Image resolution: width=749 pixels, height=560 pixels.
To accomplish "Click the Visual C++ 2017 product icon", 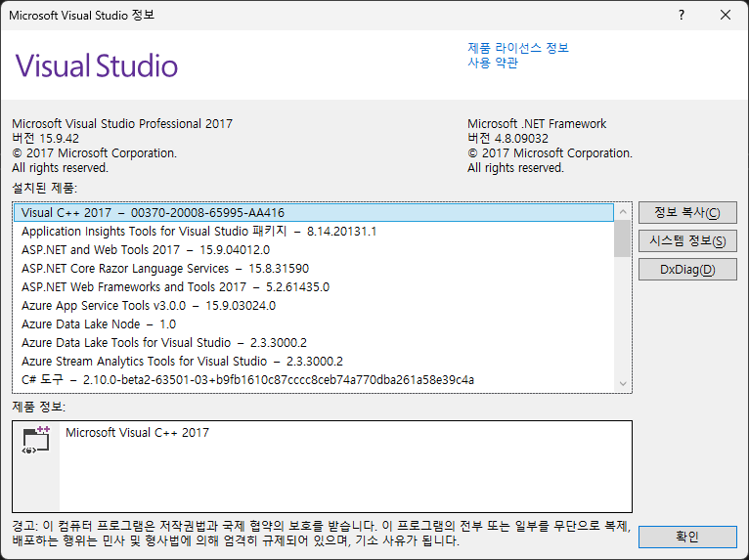I will 36,440.
